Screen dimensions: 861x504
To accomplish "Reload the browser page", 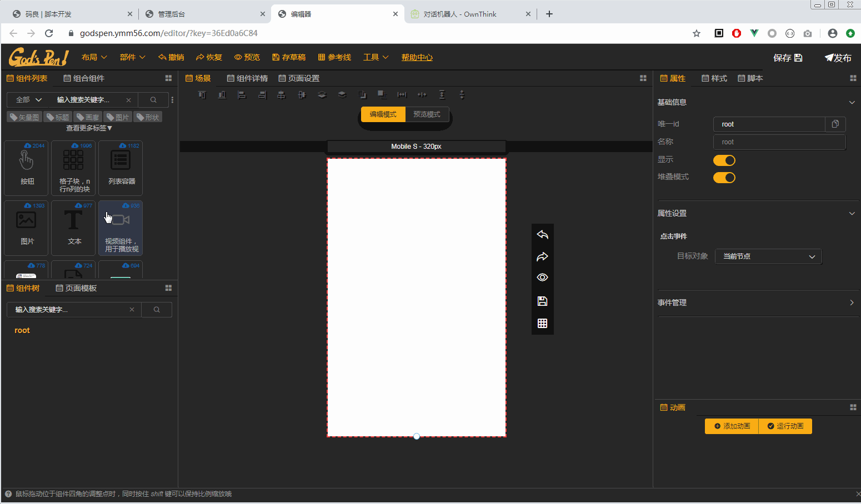I will (x=49, y=33).
